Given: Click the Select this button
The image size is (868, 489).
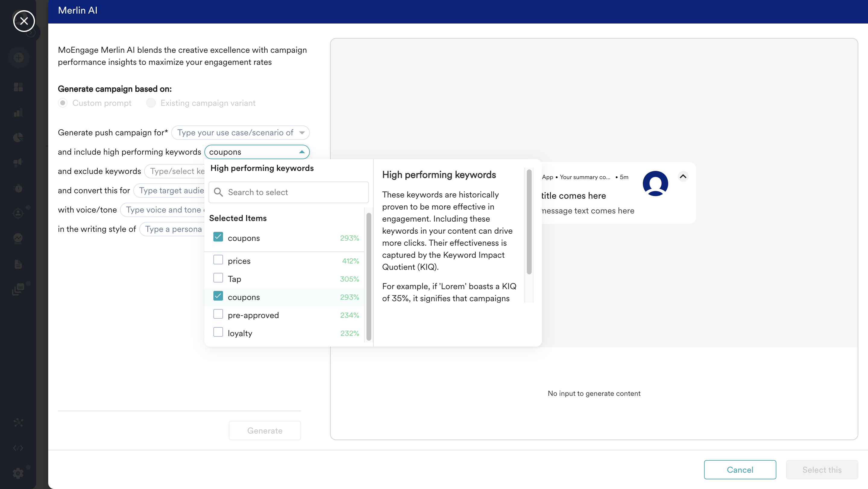Looking at the screenshot, I should coord(822,469).
